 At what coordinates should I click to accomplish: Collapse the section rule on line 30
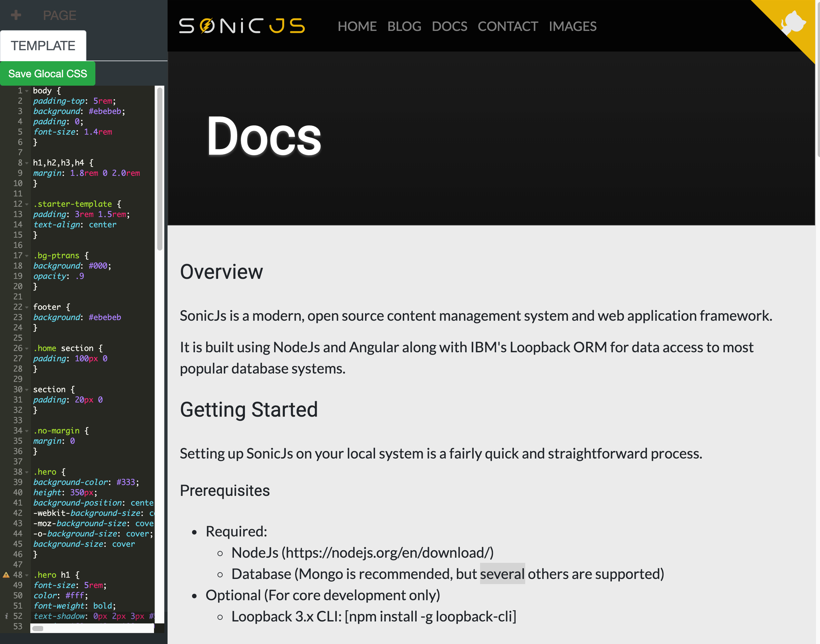[x=27, y=390]
